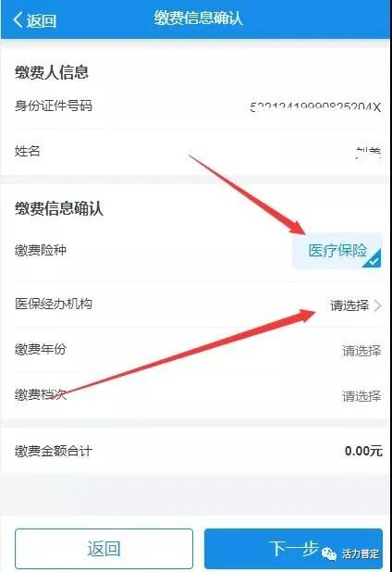This screenshot has height=572, width=392.
Task: Click the 缴费档次 row label
Action: tap(41, 394)
